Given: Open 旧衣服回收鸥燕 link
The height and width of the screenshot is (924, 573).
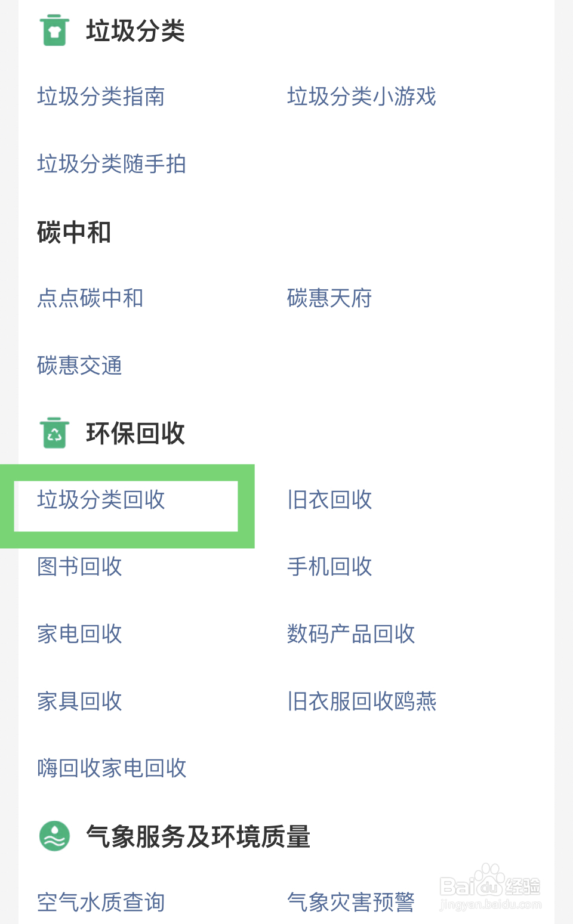Looking at the screenshot, I should pos(362,702).
